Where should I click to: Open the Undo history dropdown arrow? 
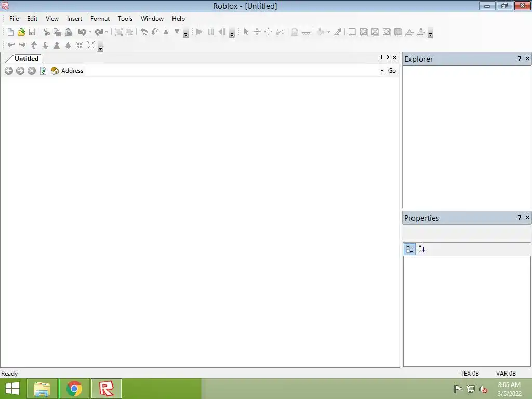pos(90,32)
